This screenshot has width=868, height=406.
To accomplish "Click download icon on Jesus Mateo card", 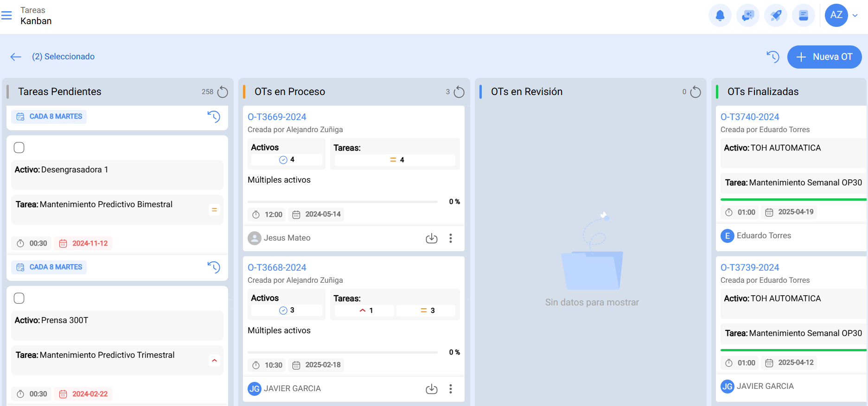I will (431, 238).
